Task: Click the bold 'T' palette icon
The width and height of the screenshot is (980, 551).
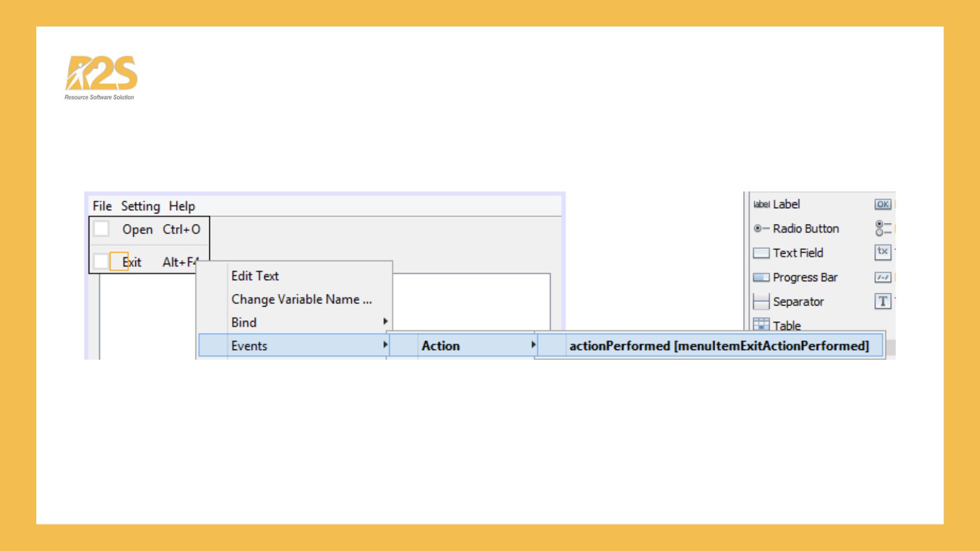Action: 883,302
